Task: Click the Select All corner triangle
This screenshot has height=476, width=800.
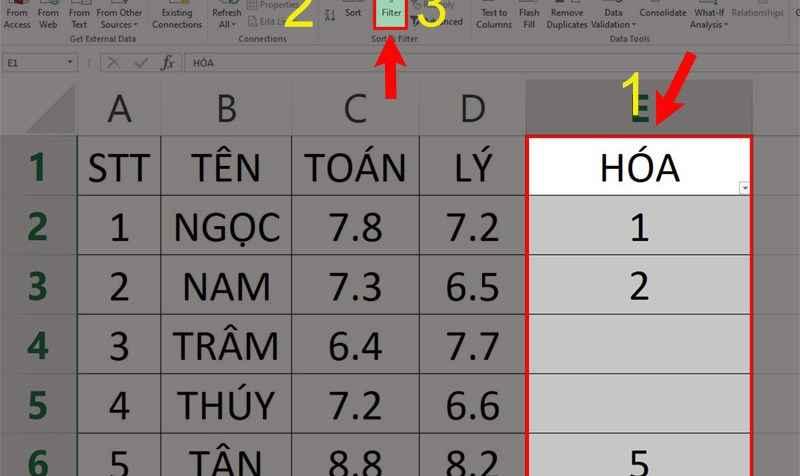Action: tap(51, 109)
